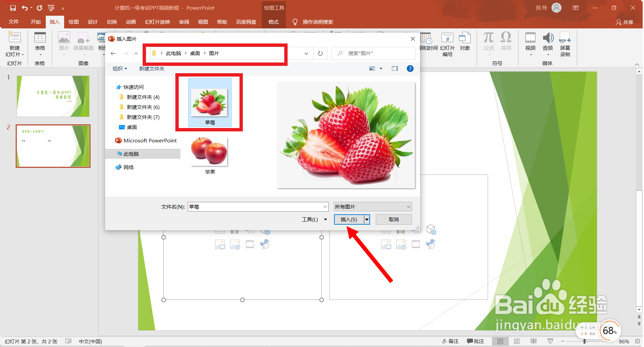Customize the quick access toolbar dropdown
The image size is (644, 347).
[x=63, y=8]
